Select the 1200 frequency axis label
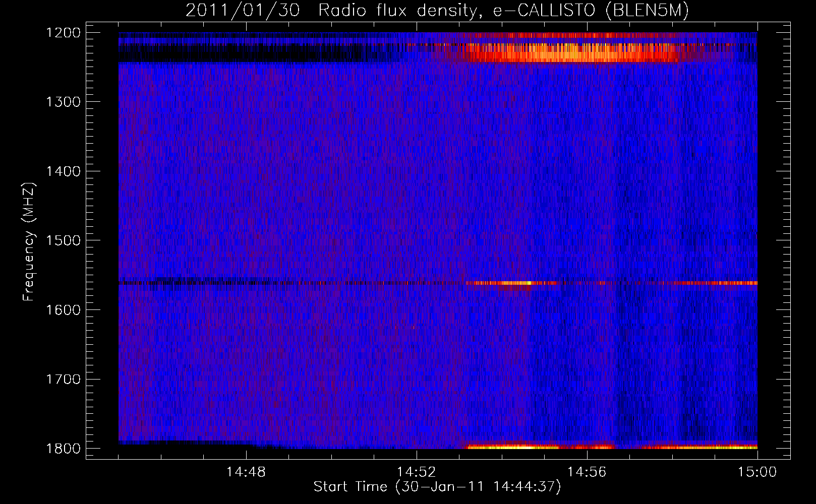Image resolution: width=816 pixels, height=504 pixels. (63, 33)
